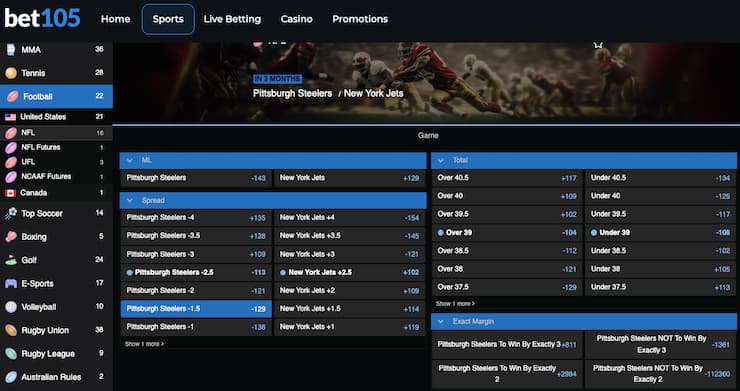Screen dimensions: 740x391
Task: Deselect Pittsburgh Steelers -1.5 spread
Action: pyautogui.click(x=196, y=309)
